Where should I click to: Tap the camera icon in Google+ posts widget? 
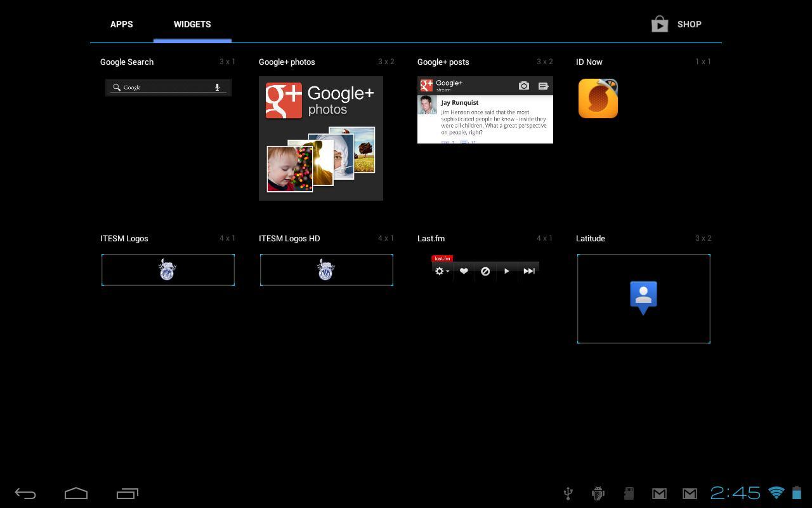click(x=523, y=86)
